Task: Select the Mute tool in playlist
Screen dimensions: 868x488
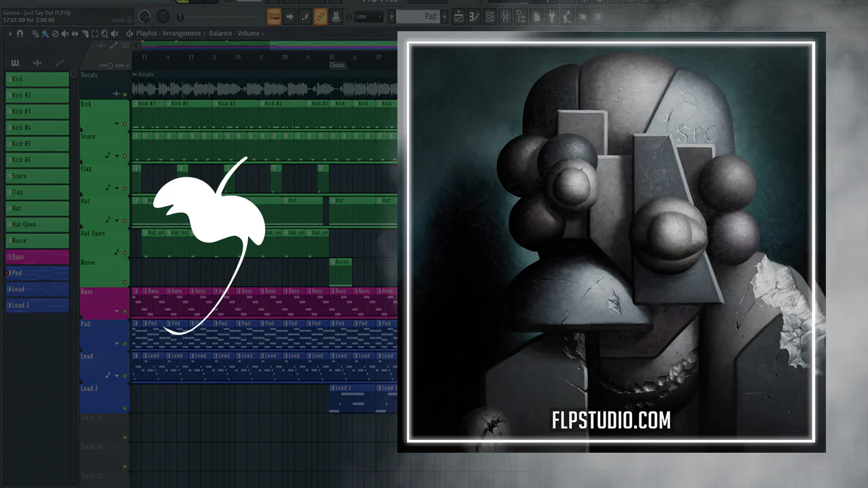Action: tap(65, 33)
